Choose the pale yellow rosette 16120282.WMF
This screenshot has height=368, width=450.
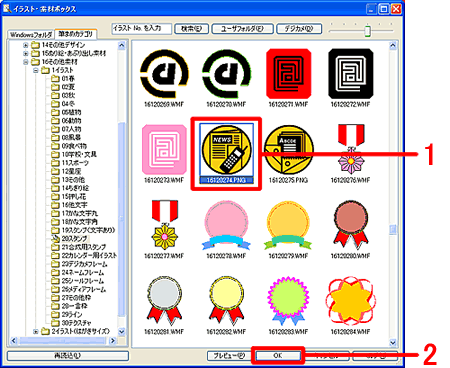pos(226,301)
